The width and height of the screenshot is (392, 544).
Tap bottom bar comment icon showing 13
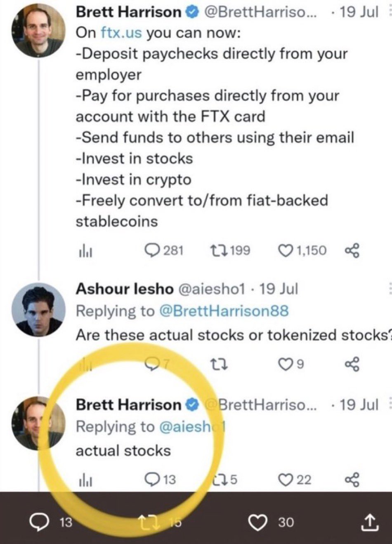tap(40, 523)
